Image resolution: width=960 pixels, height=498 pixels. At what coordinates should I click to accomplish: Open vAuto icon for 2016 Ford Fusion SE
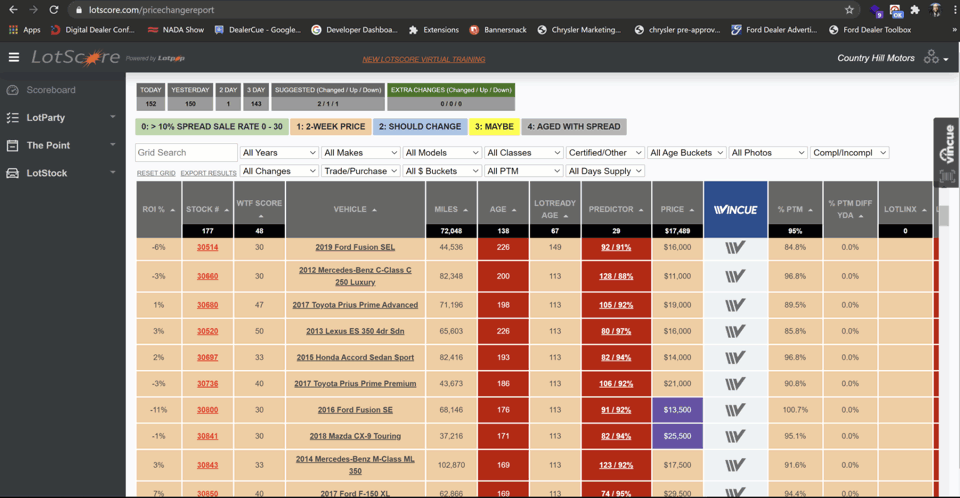click(735, 410)
